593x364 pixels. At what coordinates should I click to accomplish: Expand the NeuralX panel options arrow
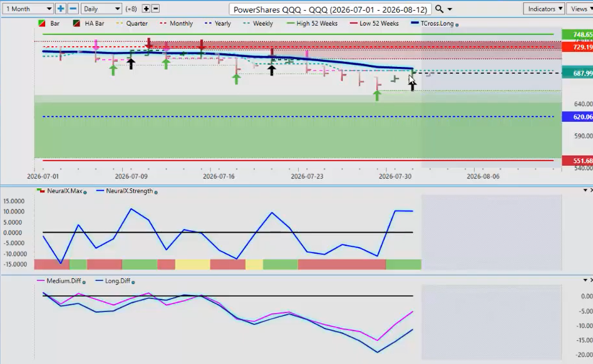tap(585, 190)
